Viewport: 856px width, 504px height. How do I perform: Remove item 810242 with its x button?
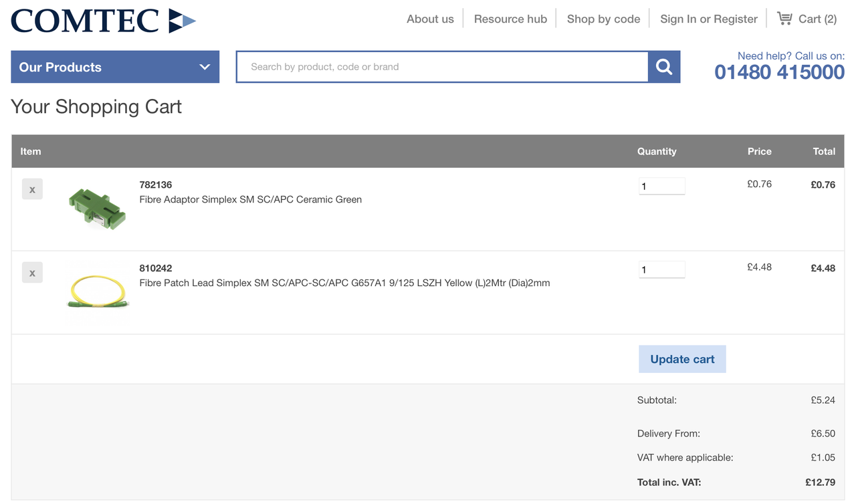point(32,273)
